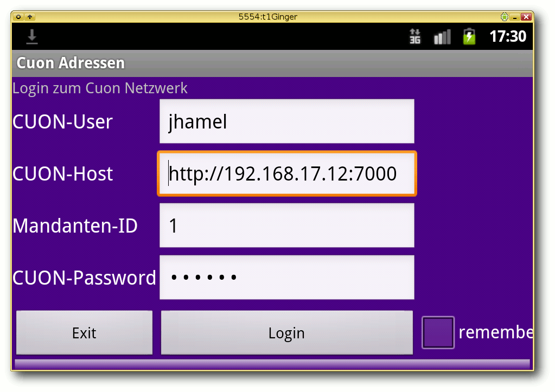
Task: Click the up-arrow titlebar button
Action: [29, 17]
